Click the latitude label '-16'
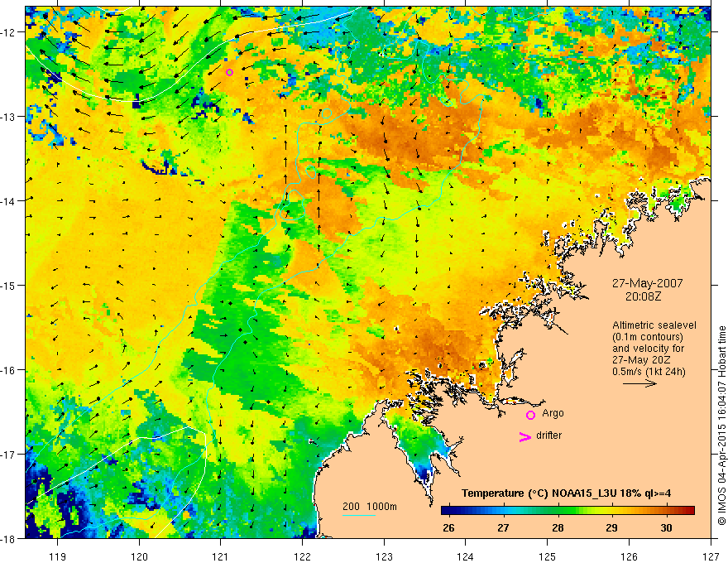The width and height of the screenshot is (728, 563). [x=9, y=370]
